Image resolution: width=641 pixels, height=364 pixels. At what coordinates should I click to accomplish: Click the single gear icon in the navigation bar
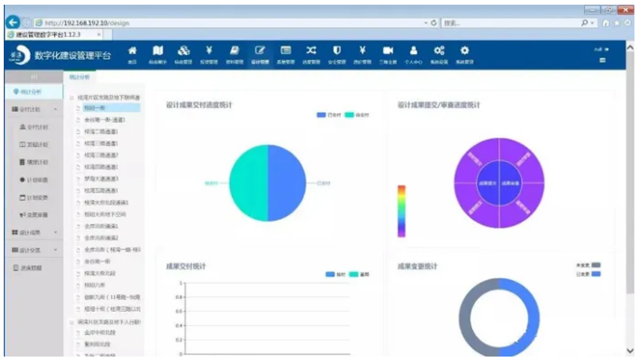464,50
